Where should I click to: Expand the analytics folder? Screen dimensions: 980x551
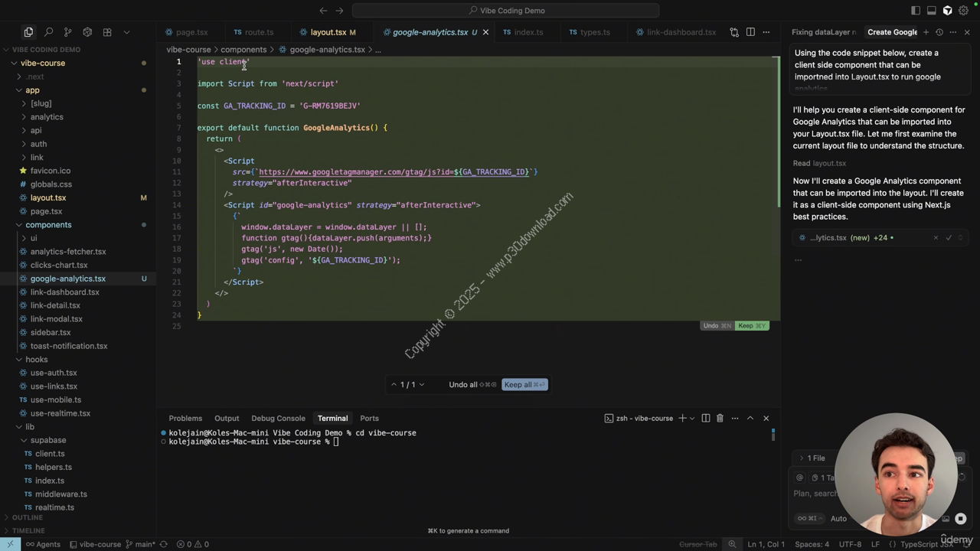coord(47,117)
